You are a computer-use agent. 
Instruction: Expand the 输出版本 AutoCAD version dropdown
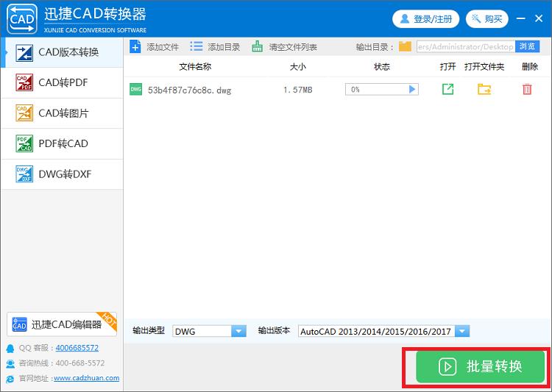462,331
